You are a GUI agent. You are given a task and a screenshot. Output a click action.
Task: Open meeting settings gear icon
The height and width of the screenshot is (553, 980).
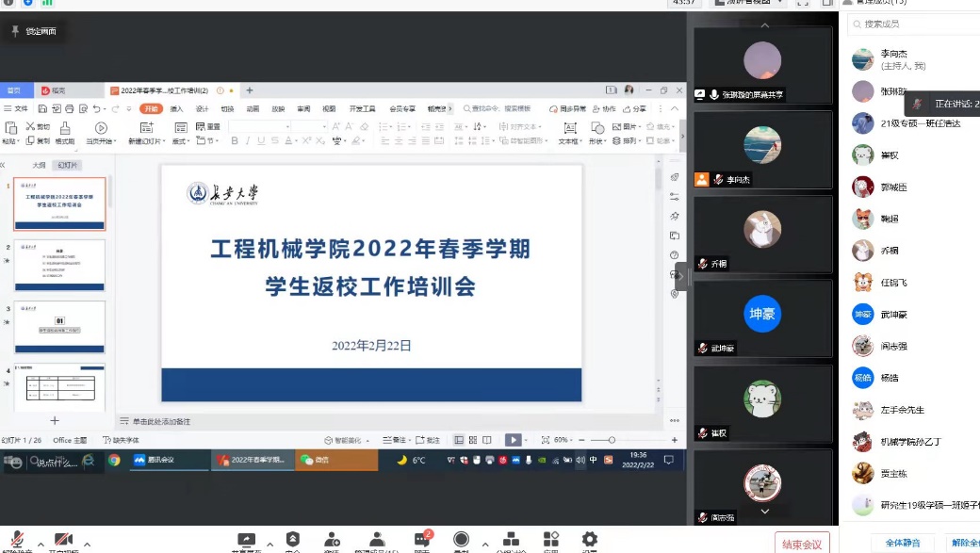(x=589, y=540)
